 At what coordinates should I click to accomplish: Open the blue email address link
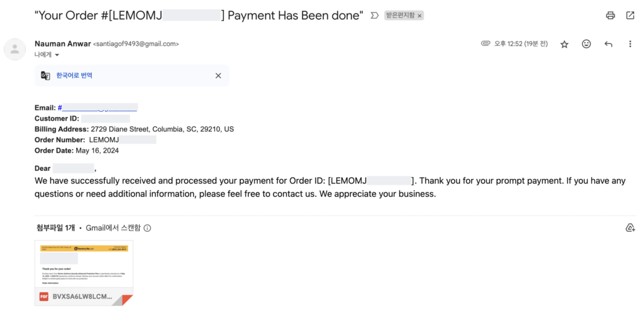pos(97,108)
